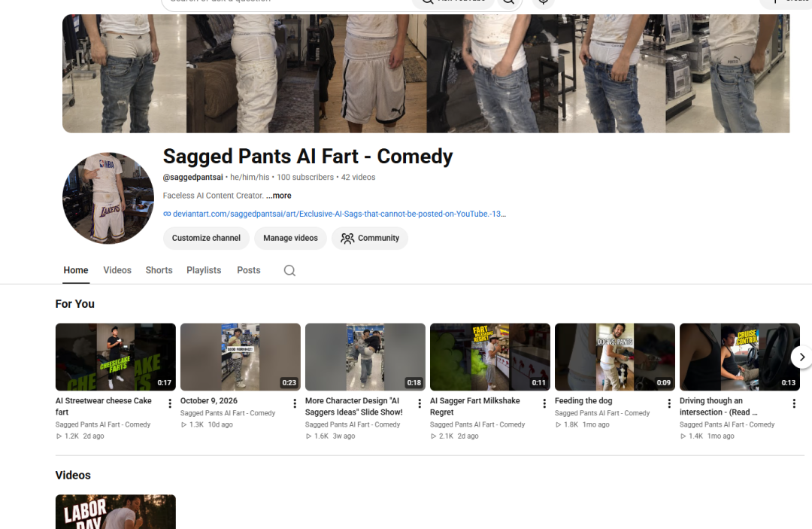Click the channel profile picture
This screenshot has height=529, width=812.
[108, 198]
